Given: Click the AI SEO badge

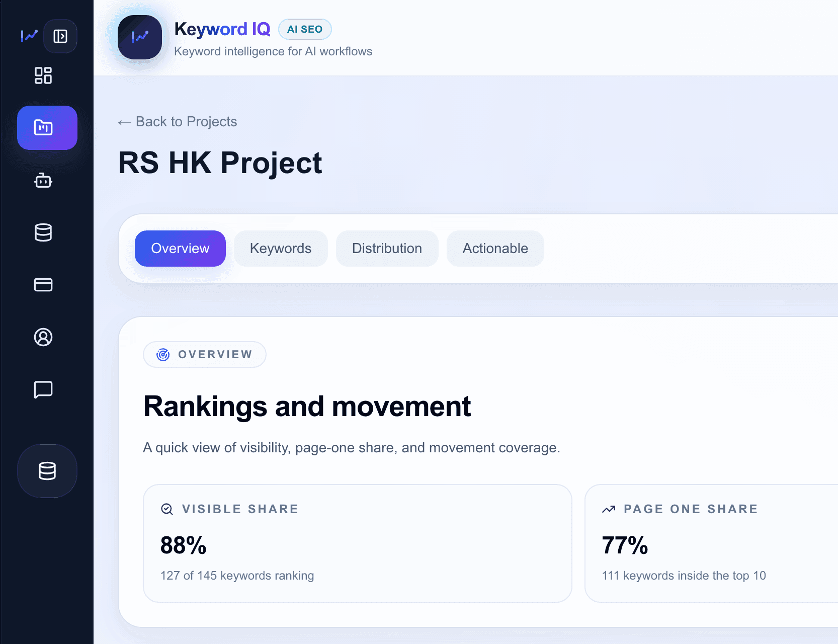Looking at the screenshot, I should [305, 29].
